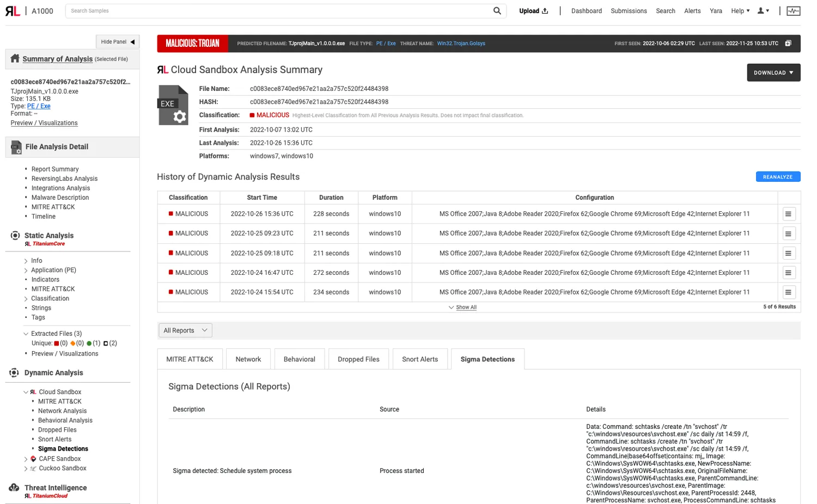Click the Summary of Analysis home icon

click(16, 59)
